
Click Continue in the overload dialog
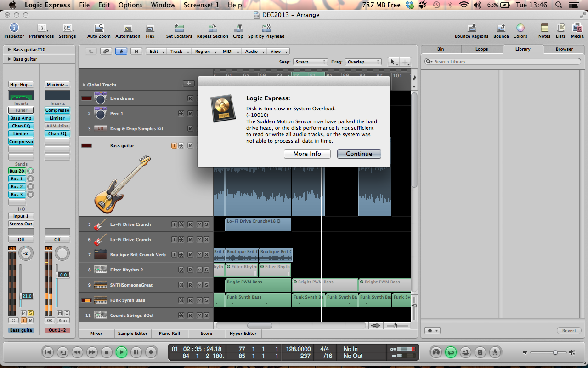click(x=359, y=154)
